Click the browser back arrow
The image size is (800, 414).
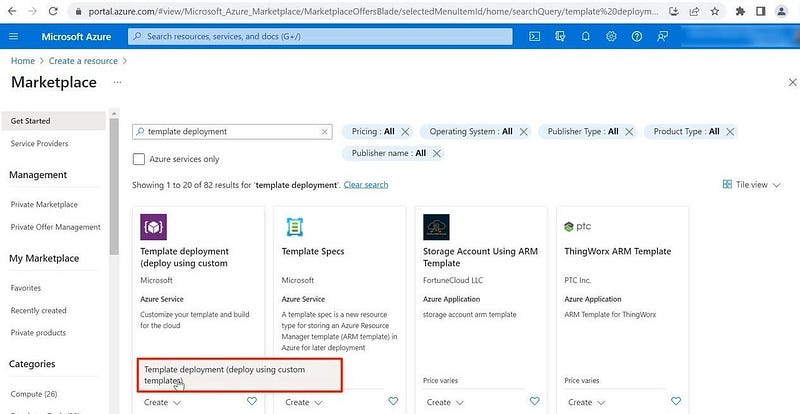(x=12, y=11)
